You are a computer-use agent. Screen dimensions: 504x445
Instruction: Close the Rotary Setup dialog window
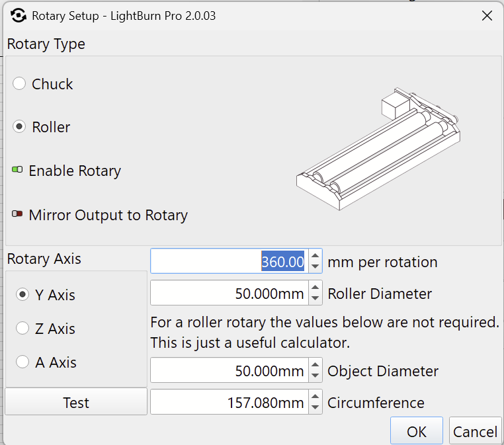pyautogui.click(x=487, y=15)
